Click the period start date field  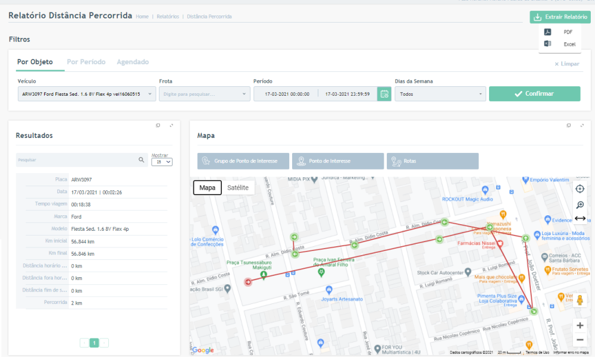287,94
